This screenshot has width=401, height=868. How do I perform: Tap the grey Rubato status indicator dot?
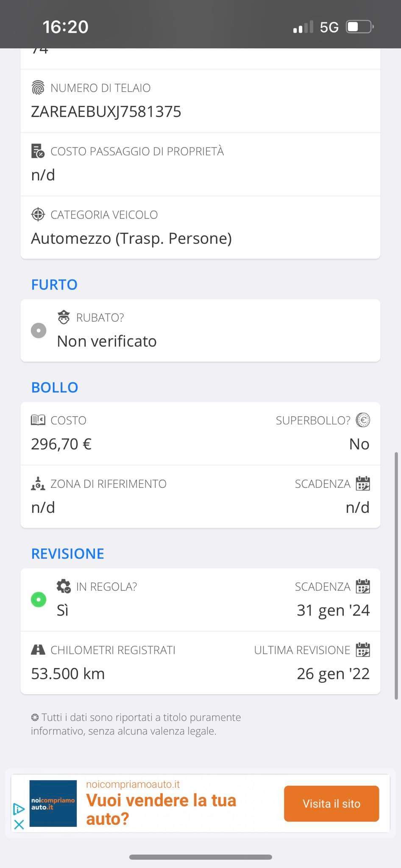point(39,330)
